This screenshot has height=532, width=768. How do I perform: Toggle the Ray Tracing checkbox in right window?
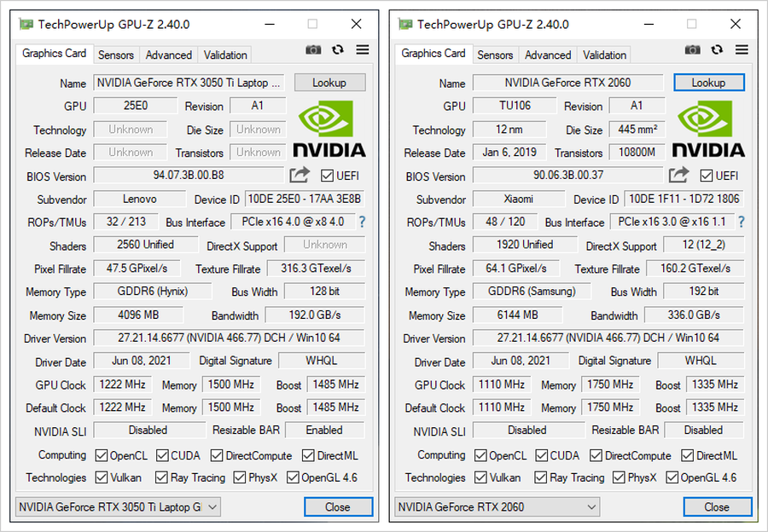[541, 477]
